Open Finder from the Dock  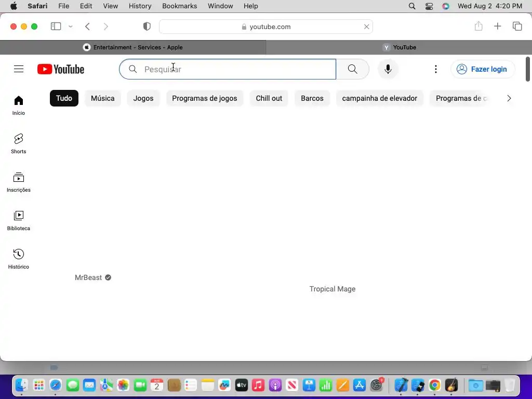[x=21, y=385]
